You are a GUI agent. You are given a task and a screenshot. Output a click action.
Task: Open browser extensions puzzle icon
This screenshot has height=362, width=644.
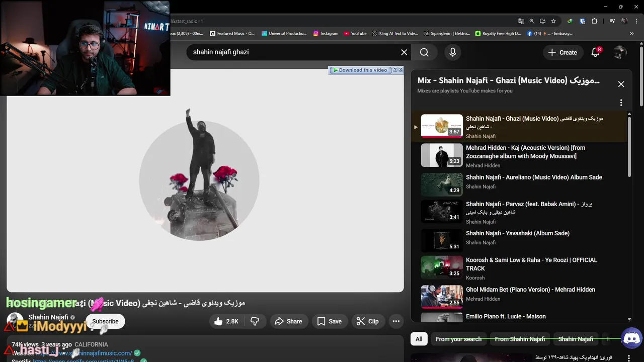click(594, 21)
